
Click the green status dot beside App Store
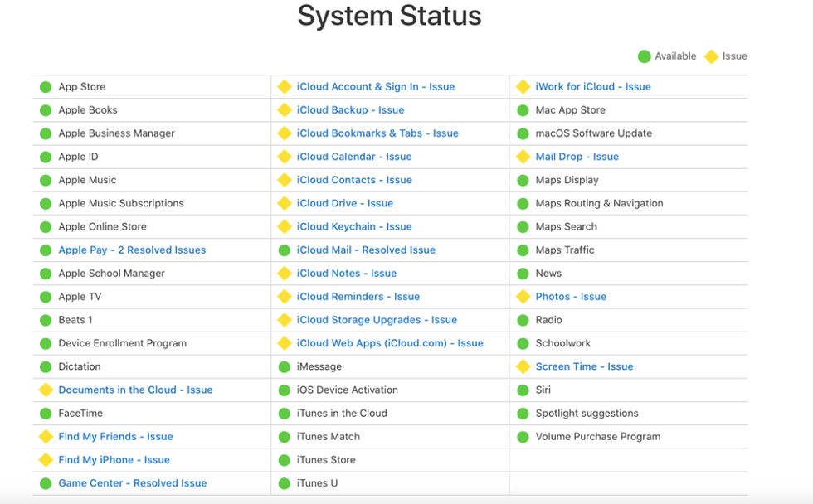[46, 87]
